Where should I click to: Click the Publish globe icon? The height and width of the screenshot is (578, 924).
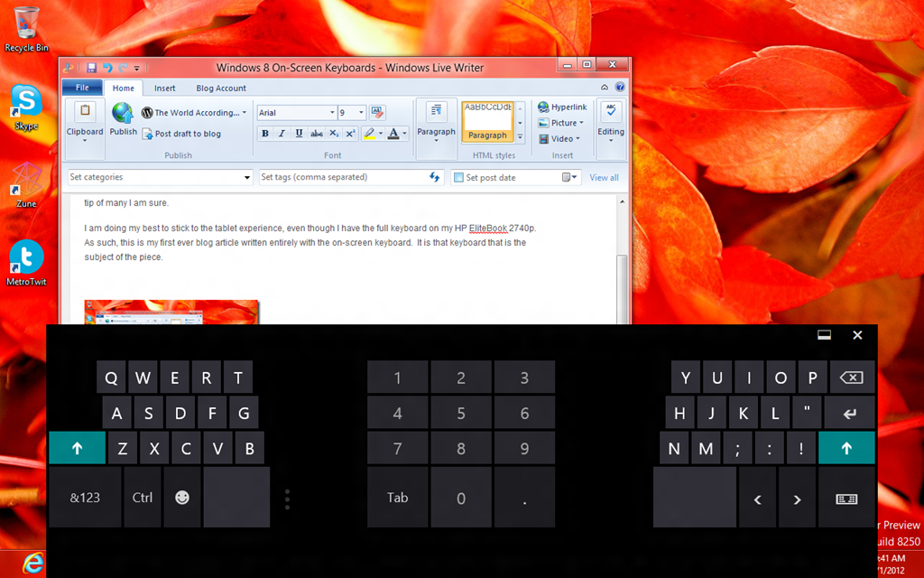tap(123, 114)
